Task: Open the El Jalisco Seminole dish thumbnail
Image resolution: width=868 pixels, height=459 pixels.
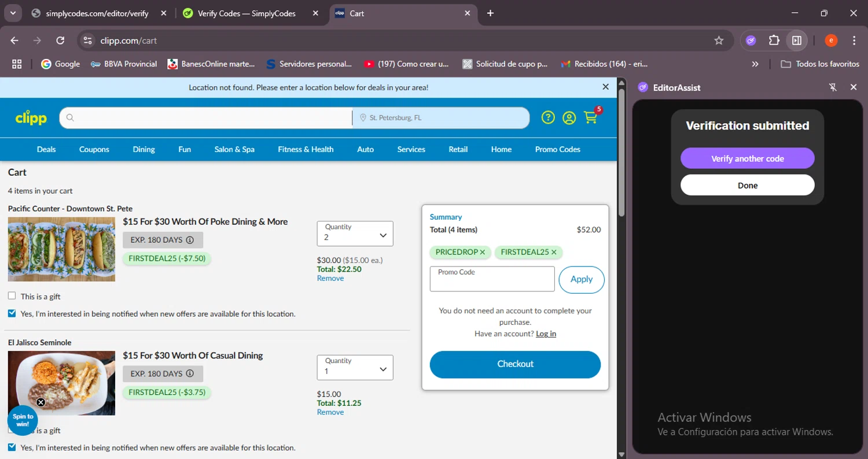Action: [61, 383]
